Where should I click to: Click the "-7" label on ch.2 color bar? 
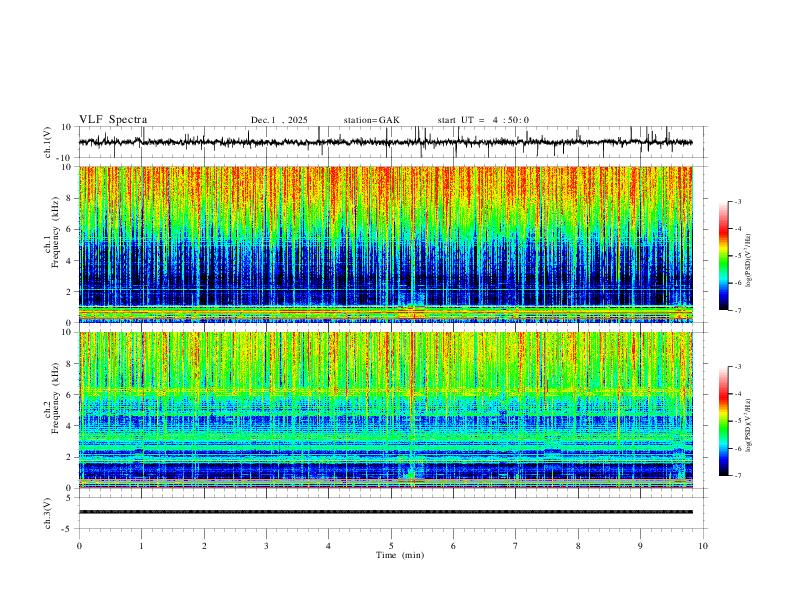pyautogui.click(x=737, y=476)
